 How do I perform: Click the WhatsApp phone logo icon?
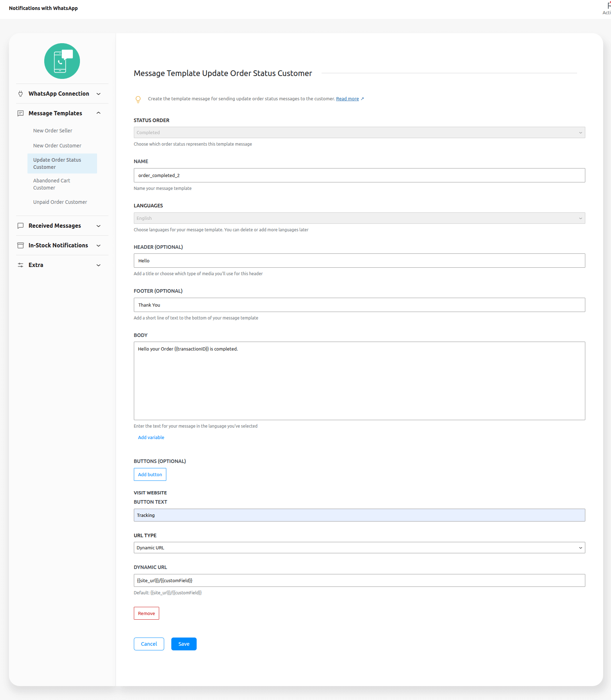point(62,61)
